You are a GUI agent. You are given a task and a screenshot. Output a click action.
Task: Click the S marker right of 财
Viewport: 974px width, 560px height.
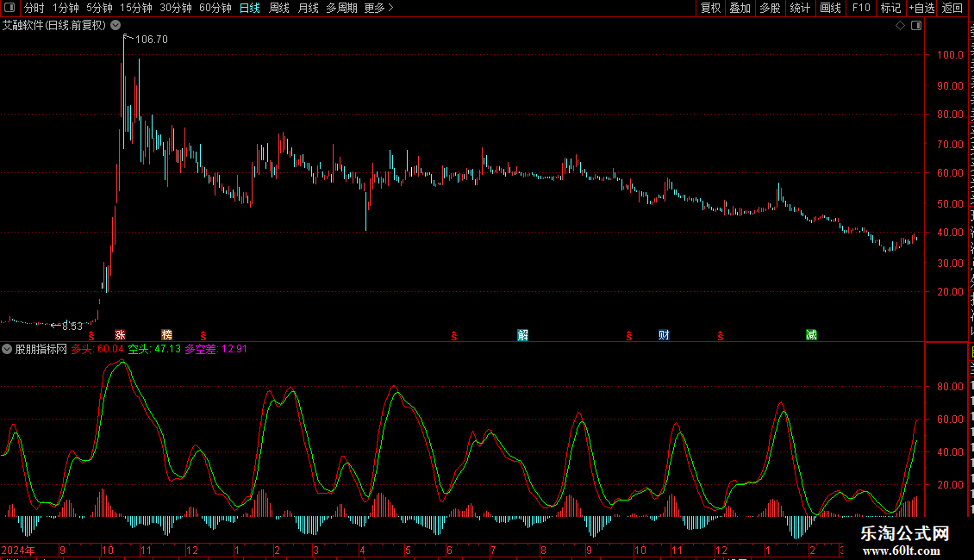coord(720,336)
